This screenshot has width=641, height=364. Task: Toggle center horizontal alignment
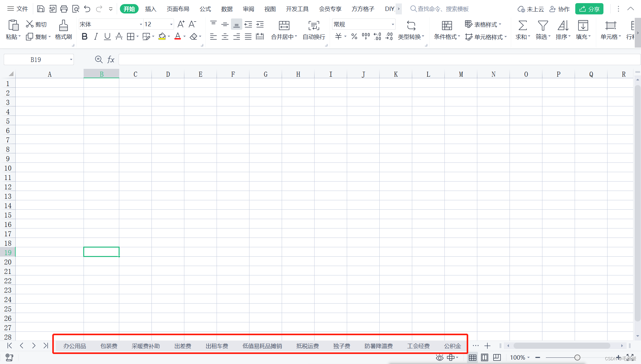point(225,37)
